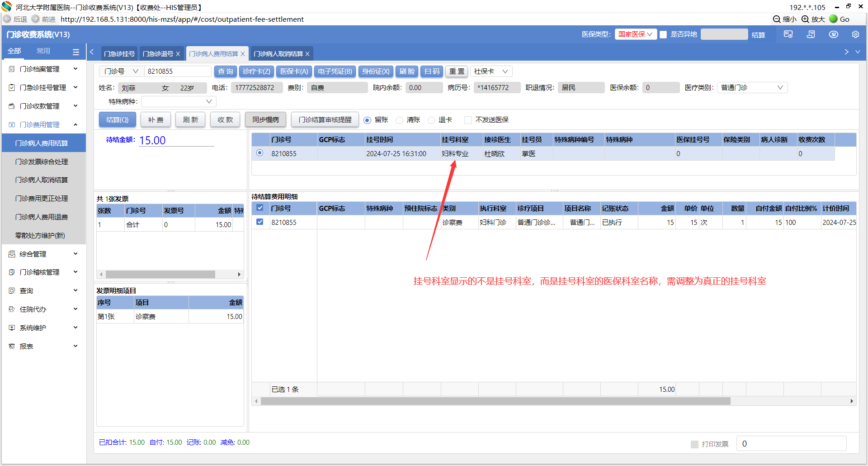Open the 社保卡 card type dropdown

point(491,71)
